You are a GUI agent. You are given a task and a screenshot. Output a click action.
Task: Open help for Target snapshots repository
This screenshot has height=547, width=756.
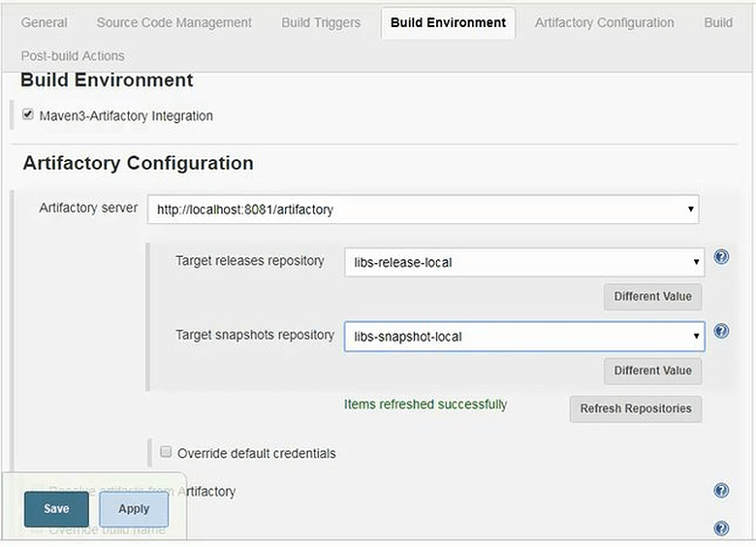(721, 331)
